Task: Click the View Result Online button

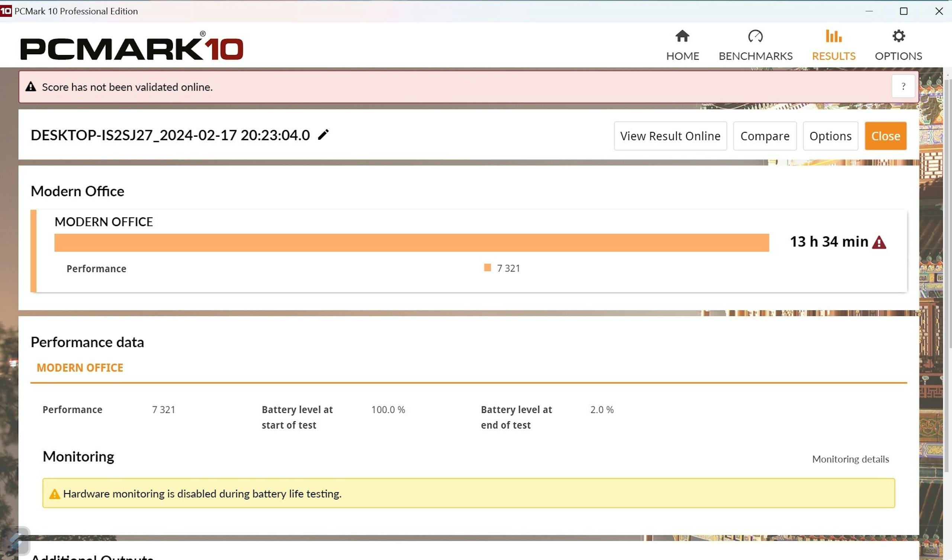Action: (x=670, y=136)
